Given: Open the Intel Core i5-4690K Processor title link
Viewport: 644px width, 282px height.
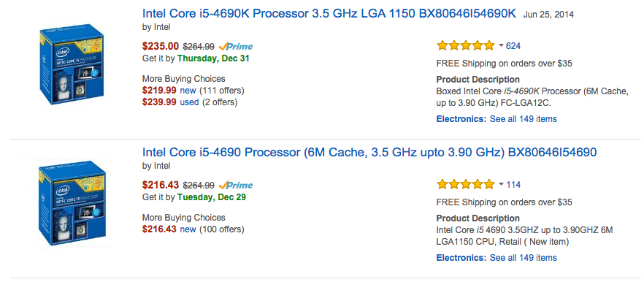Looking at the screenshot, I should (x=329, y=14).
